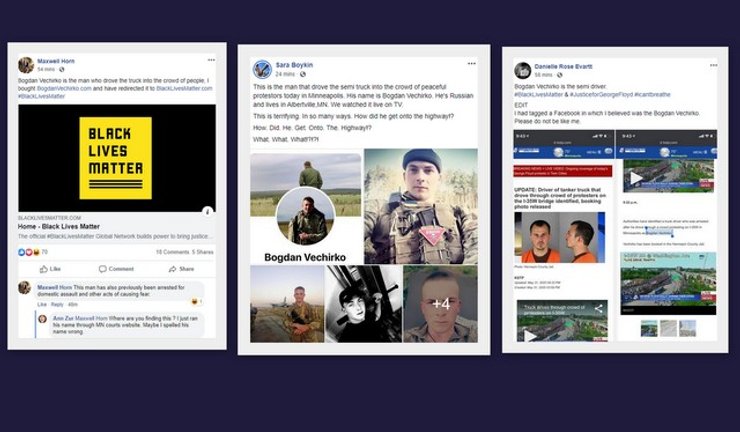Like Maxwell Horn's post

pyautogui.click(x=50, y=269)
